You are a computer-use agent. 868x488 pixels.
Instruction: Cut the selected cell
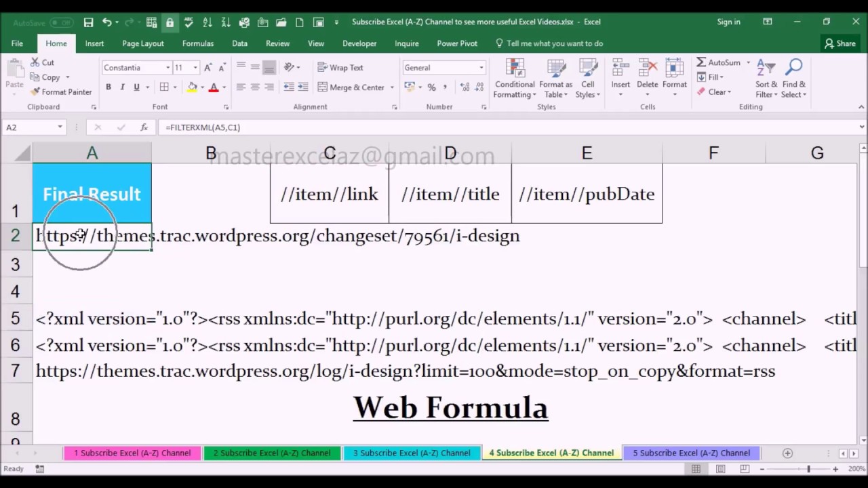click(42, 62)
